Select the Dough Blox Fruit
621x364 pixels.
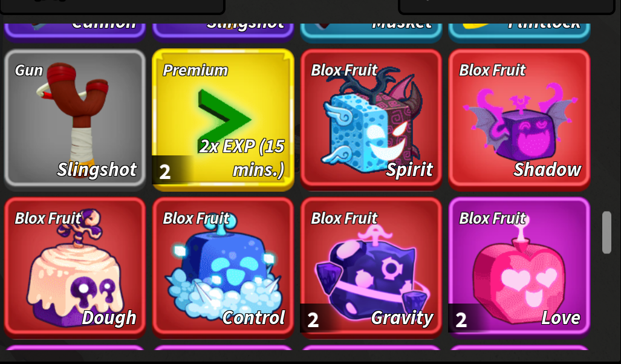tap(75, 267)
